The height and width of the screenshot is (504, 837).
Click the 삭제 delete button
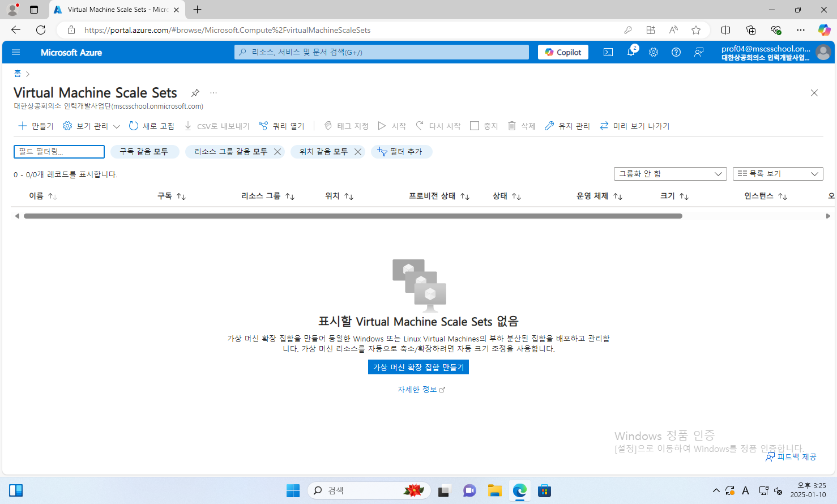point(522,126)
